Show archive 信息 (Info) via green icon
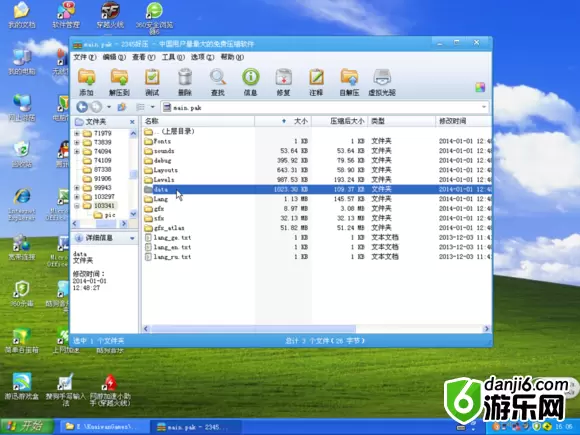Viewport: 580px width, 435px height. (250, 82)
